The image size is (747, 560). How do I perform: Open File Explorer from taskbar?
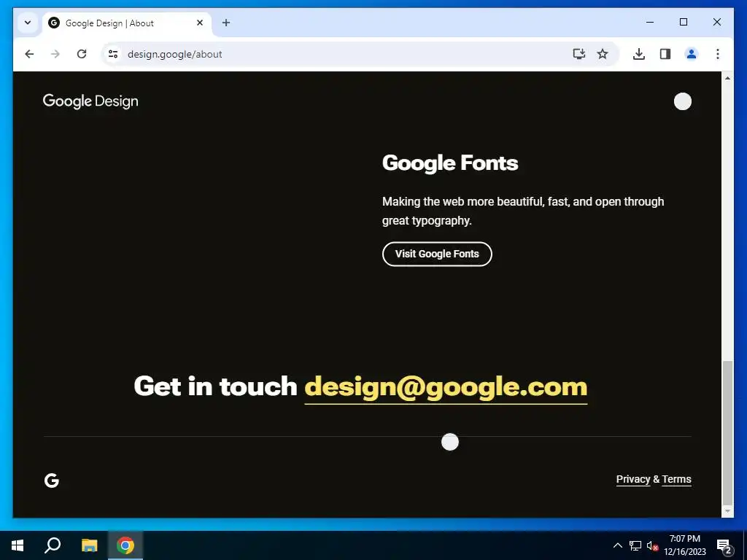pyautogui.click(x=89, y=545)
